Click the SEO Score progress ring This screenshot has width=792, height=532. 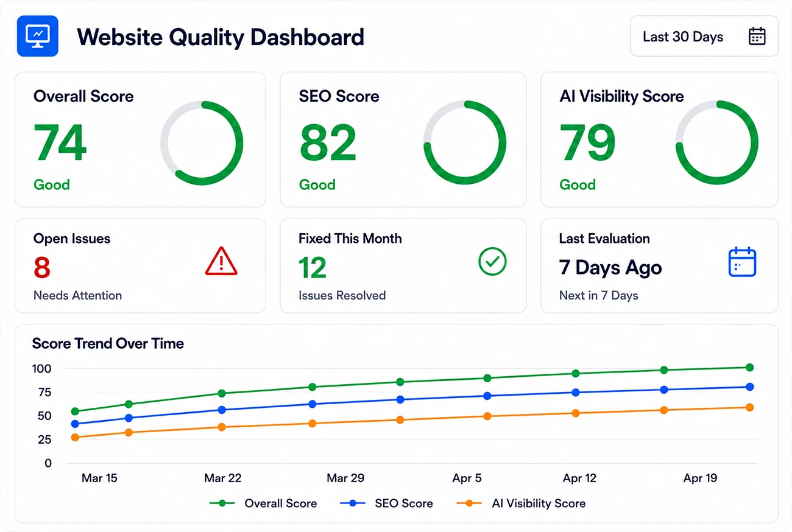click(465, 143)
